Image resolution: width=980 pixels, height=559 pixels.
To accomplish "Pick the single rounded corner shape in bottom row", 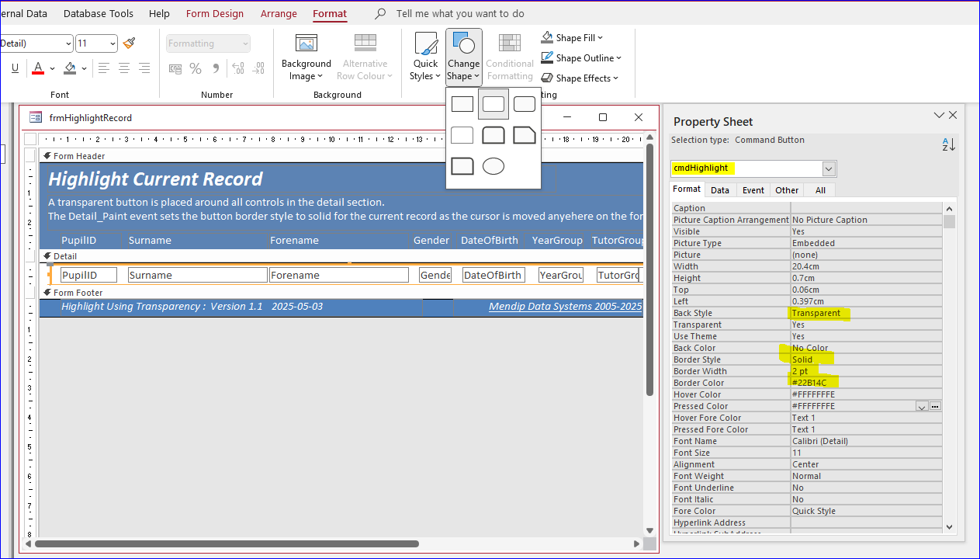I will [x=462, y=166].
